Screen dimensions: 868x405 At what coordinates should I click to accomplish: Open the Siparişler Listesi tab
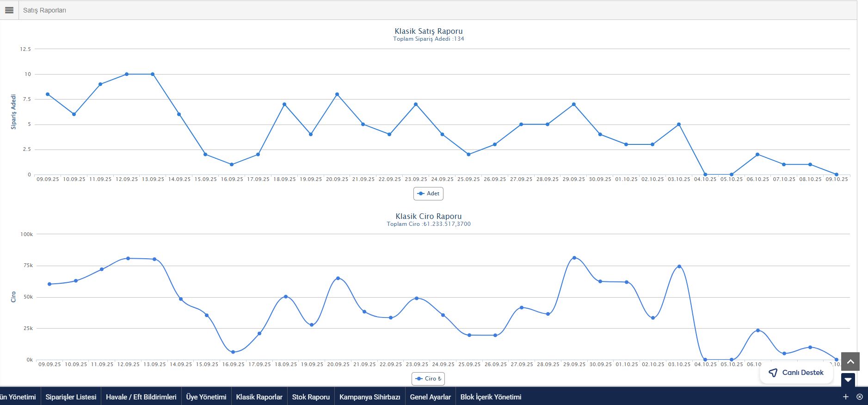71,397
